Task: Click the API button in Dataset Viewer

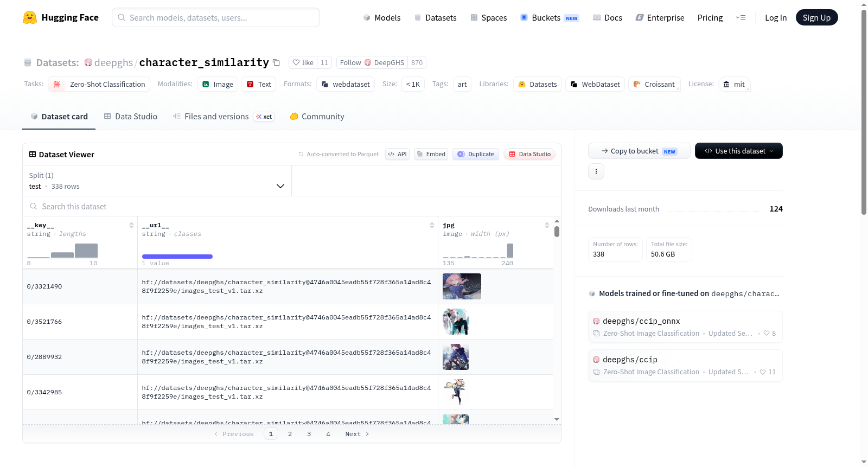Action: [397, 154]
